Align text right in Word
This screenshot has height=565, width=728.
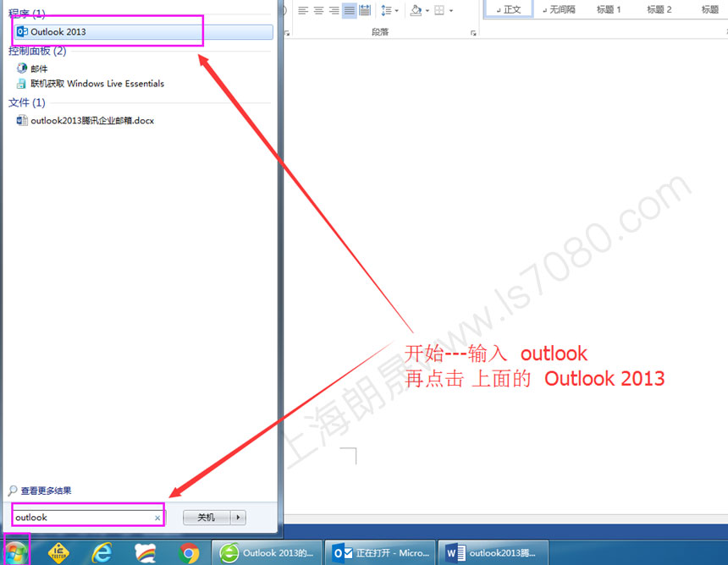click(x=334, y=10)
